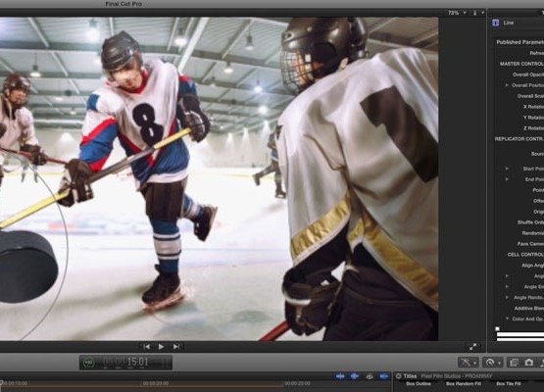Screen dimensions: 544x392
Task: Click the 00:00:25:00 timeline ruler mark
Action: 297,383
